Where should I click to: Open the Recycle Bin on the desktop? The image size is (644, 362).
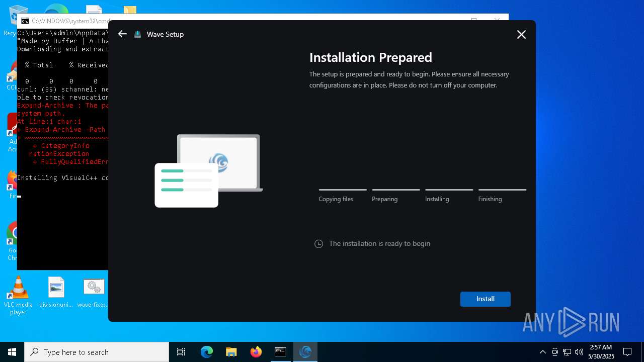click(x=15, y=20)
